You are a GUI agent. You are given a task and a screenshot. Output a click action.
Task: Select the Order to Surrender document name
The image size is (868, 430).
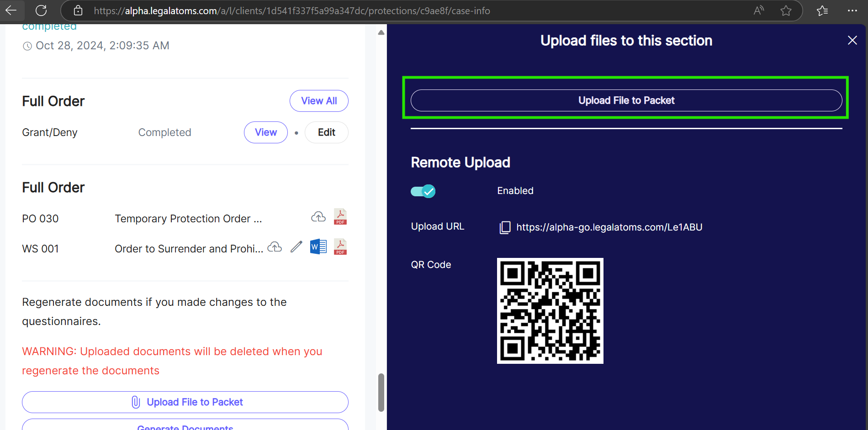[189, 249]
